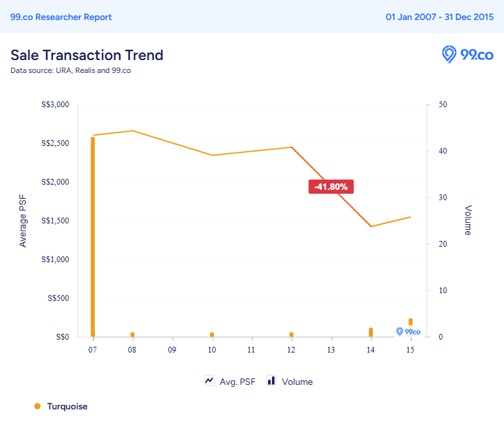Toggle the Volume legend label
Image resolution: width=504 pixels, height=421 pixels.
pos(297,382)
